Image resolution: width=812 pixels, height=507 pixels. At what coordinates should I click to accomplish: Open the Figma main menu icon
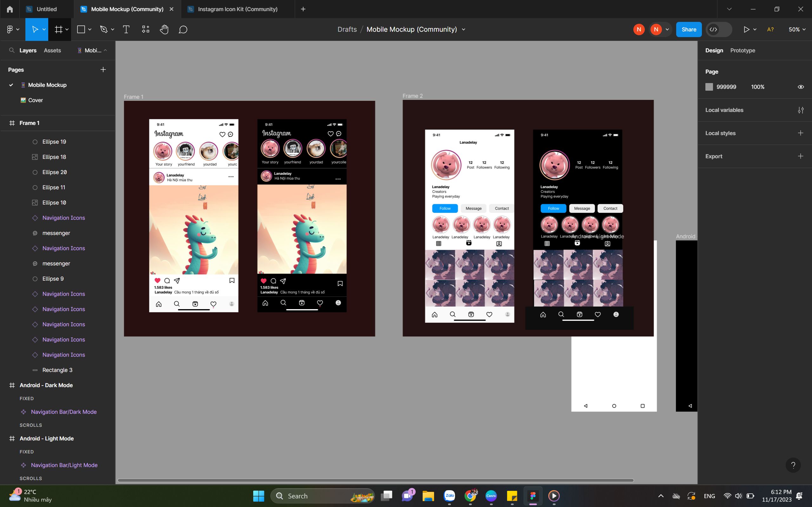pos(10,29)
